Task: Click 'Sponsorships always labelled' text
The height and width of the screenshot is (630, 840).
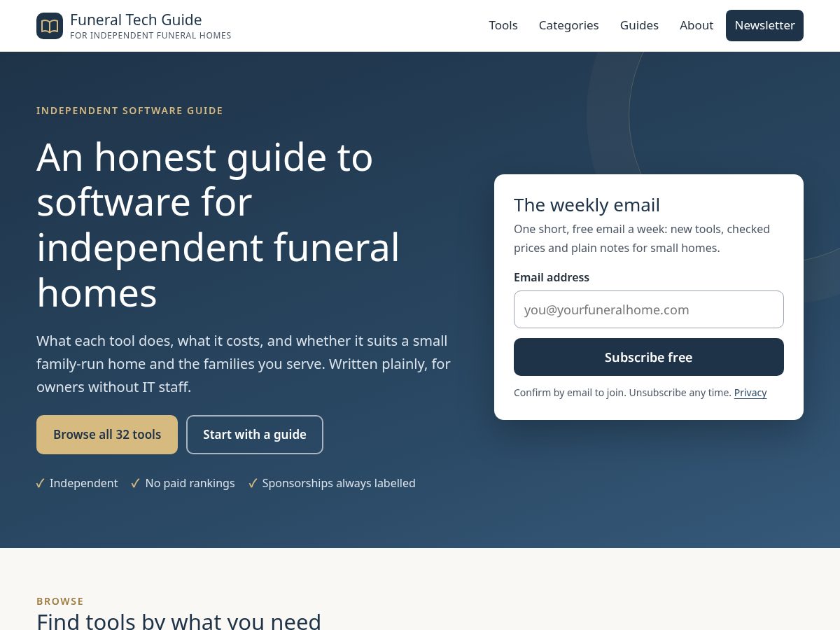Action: pyautogui.click(x=339, y=483)
